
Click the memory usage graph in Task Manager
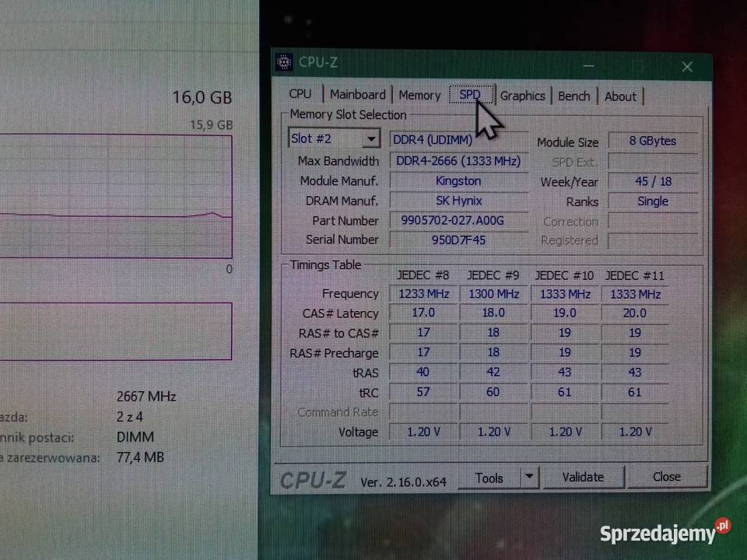(116, 196)
